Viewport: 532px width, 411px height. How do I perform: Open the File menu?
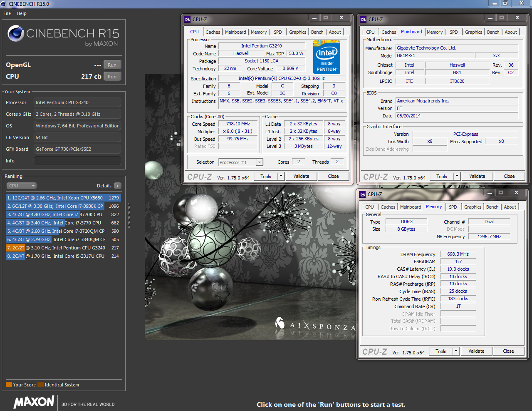point(7,13)
